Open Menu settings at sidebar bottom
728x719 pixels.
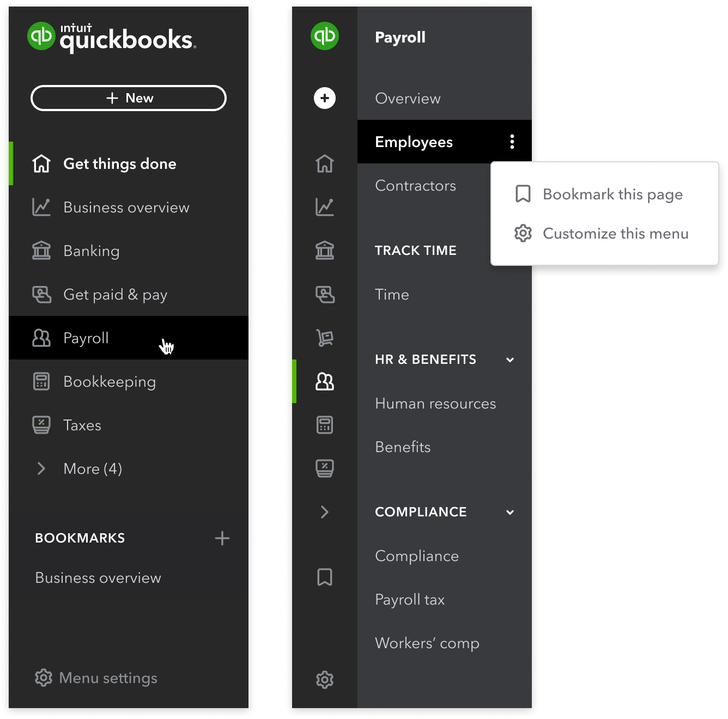click(96, 678)
